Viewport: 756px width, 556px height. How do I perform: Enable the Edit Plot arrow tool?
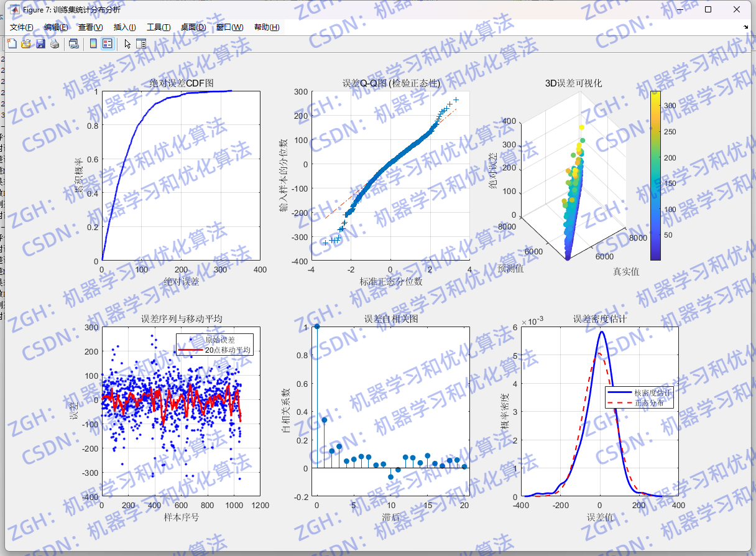click(127, 44)
